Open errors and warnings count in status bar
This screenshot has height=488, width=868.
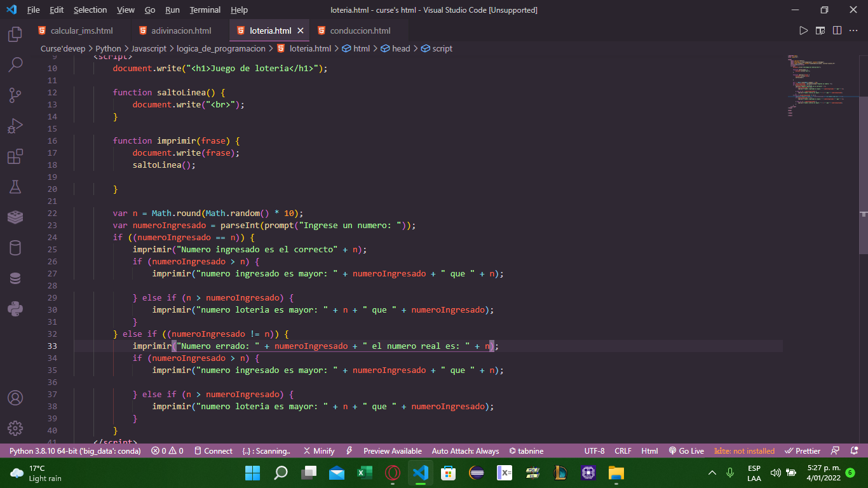(167, 451)
